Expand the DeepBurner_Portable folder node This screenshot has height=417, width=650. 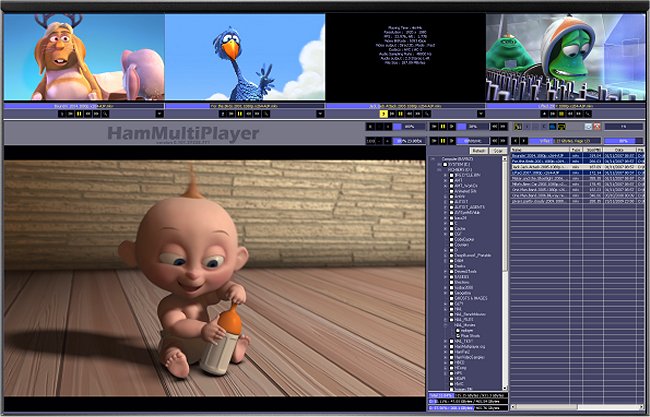click(x=445, y=255)
